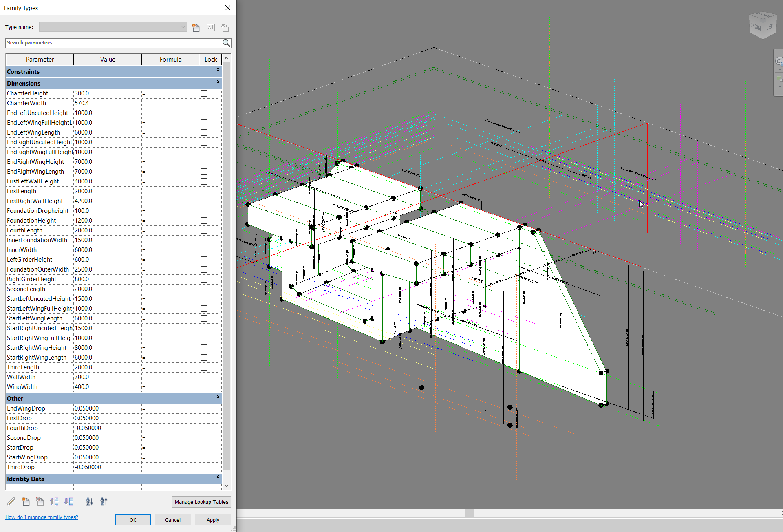
Task: Add a new family parameter
Action: tap(26, 501)
